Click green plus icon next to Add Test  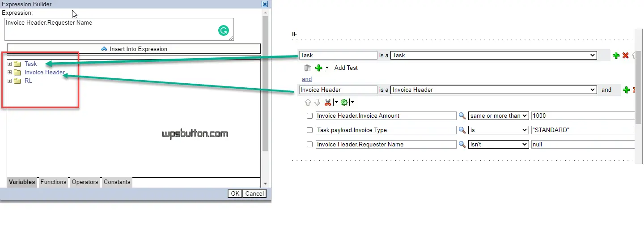coord(318,68)
